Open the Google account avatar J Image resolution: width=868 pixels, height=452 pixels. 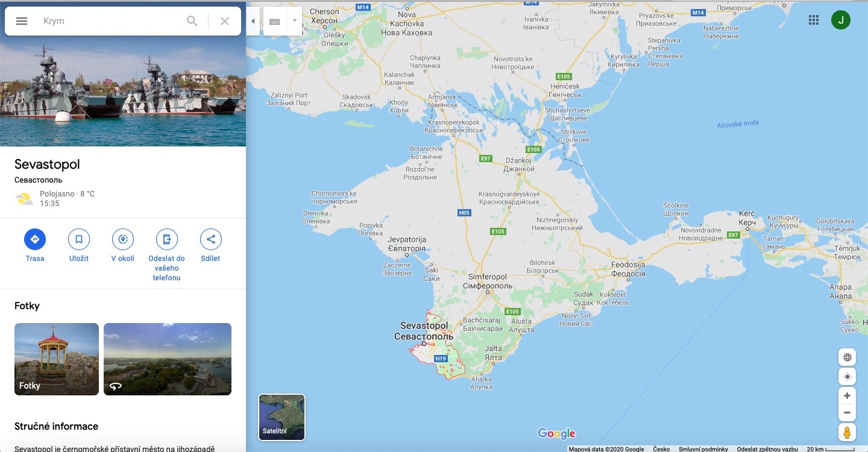tap(841, 20)
